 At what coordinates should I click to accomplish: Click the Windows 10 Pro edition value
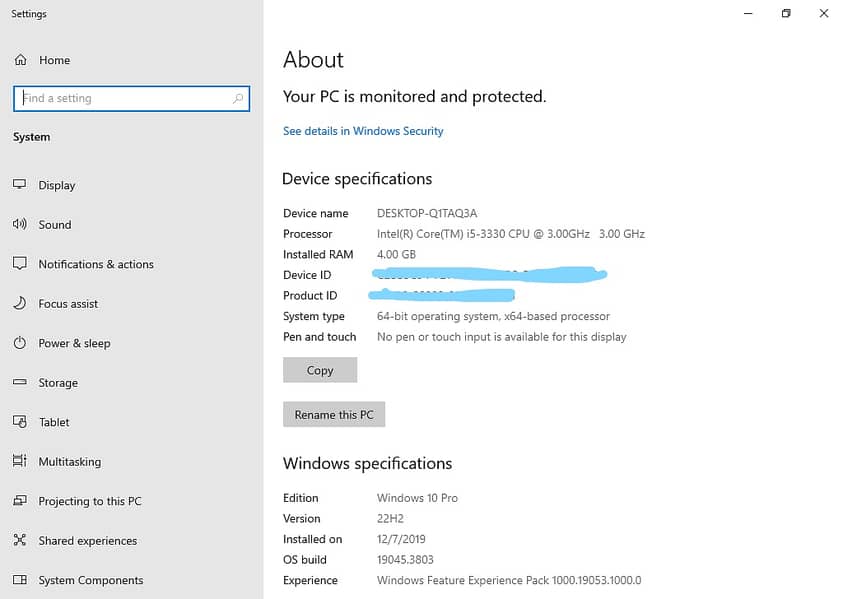417,498
